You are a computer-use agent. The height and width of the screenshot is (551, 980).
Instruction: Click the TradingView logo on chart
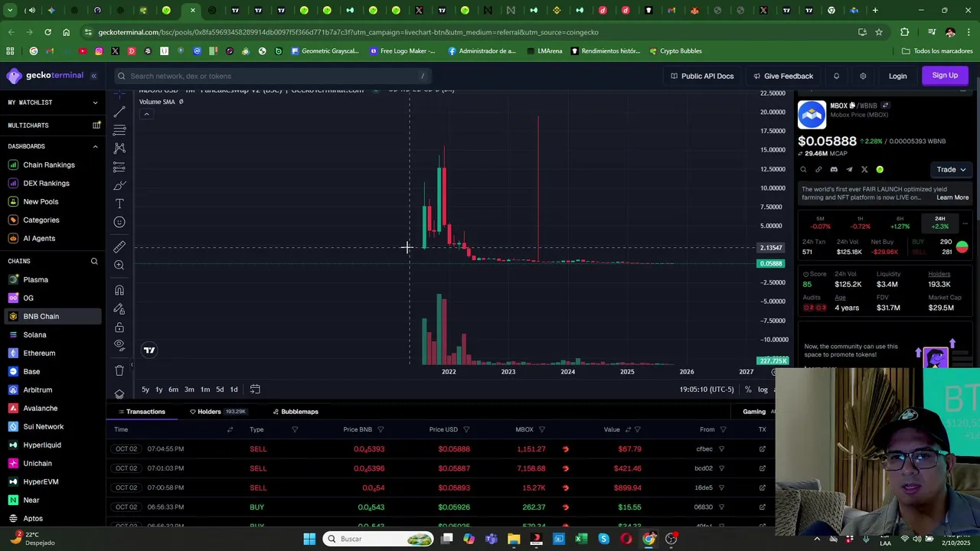tap(149, 350)
